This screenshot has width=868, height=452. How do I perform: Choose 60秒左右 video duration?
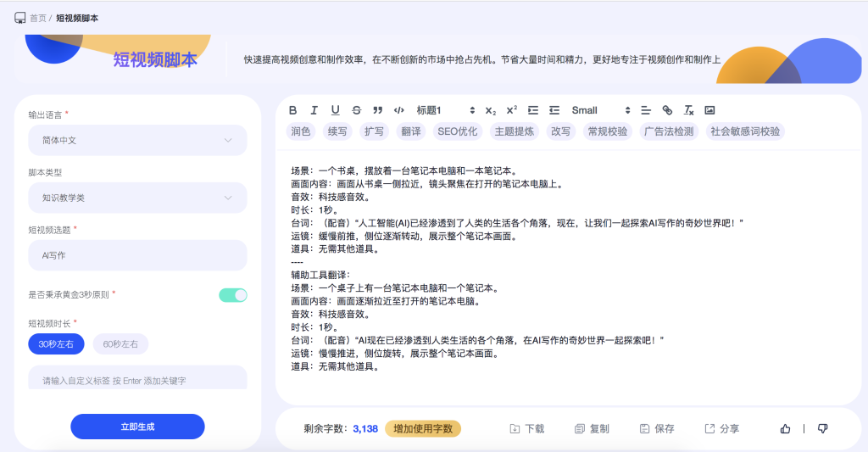click(x=120, y=343)
